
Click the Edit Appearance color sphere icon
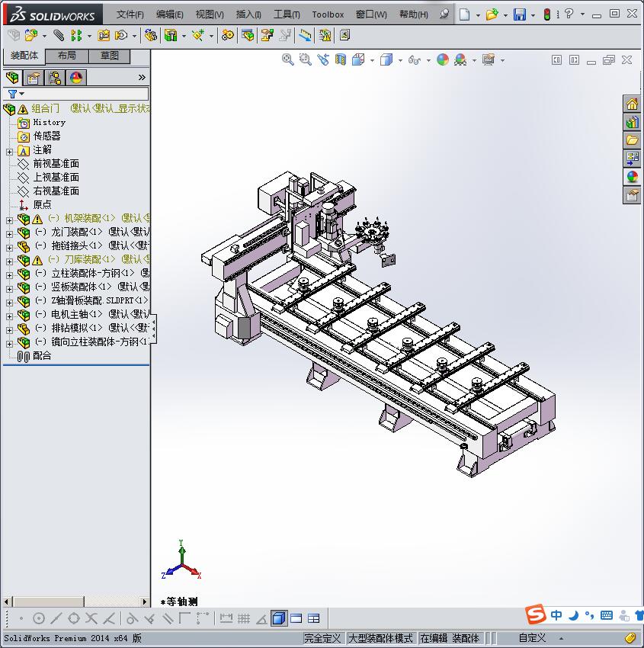coord(442,60)
